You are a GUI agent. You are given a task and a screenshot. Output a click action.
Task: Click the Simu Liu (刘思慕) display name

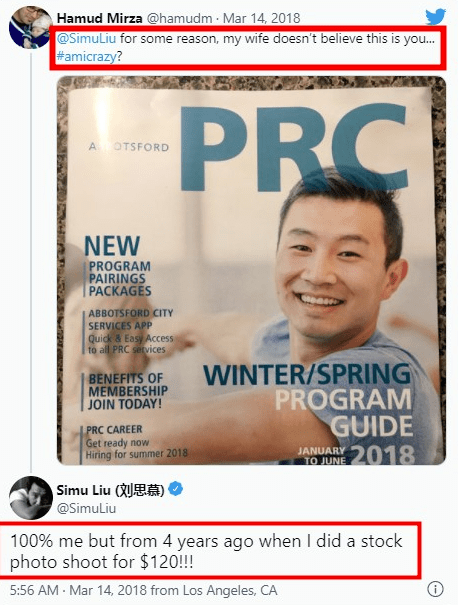(x=110, y=490)
